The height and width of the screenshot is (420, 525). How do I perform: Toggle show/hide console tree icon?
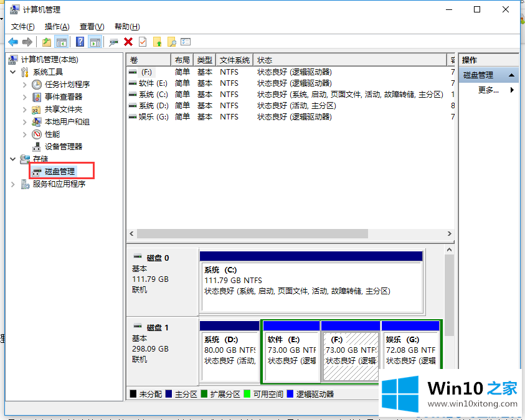pos(62,42)
